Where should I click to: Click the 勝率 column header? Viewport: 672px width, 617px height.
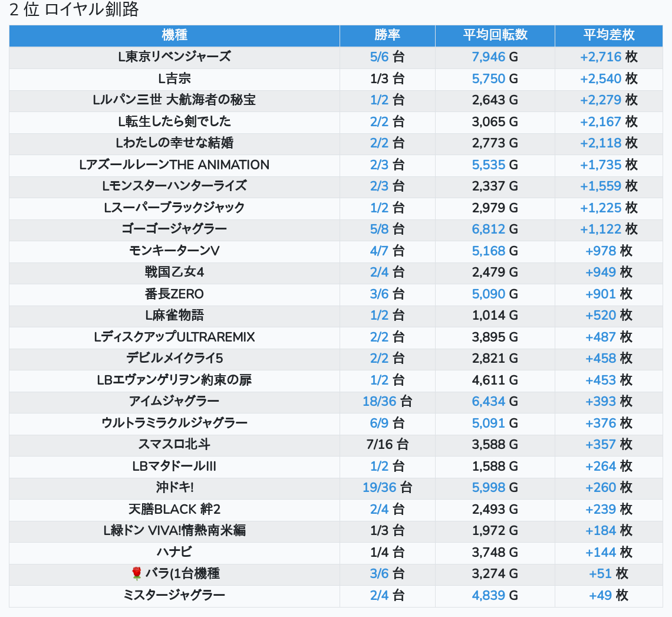pos(387,35)
